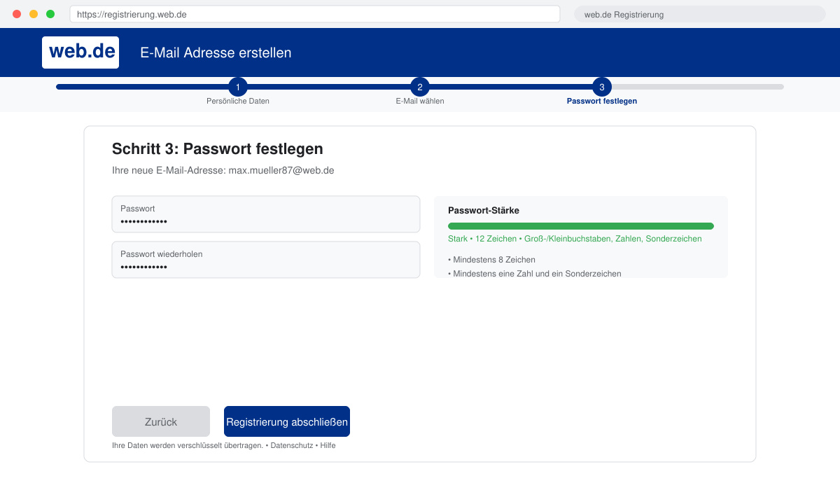Select step 2 E-Mail wählen circle

point(420,87)
